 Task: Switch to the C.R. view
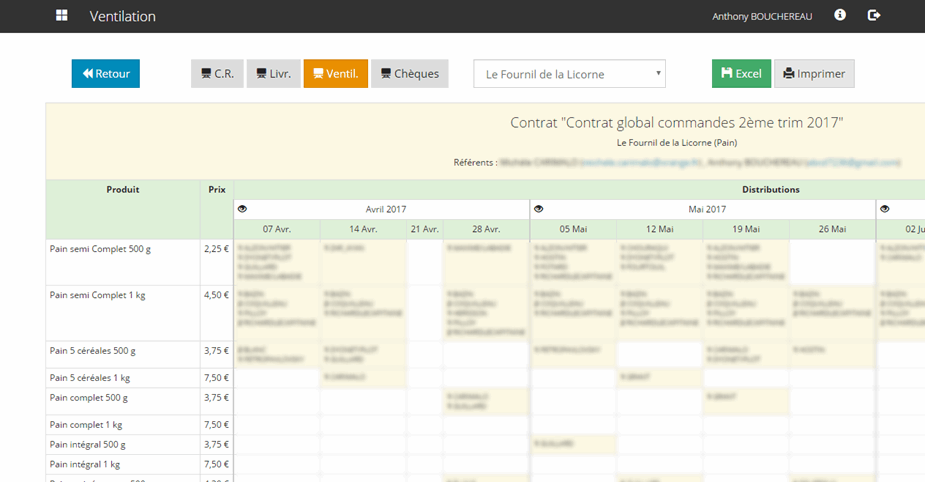coord(217,74)
